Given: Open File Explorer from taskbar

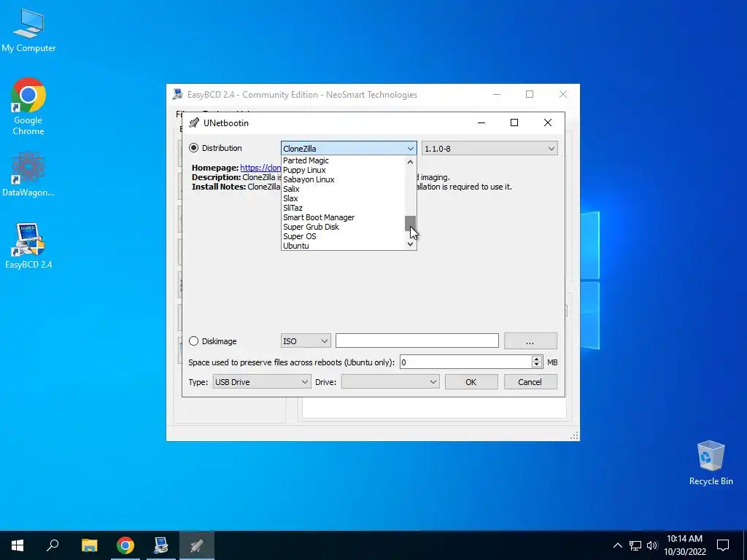Looking at the screenshot, I should [x=89, y=545].
